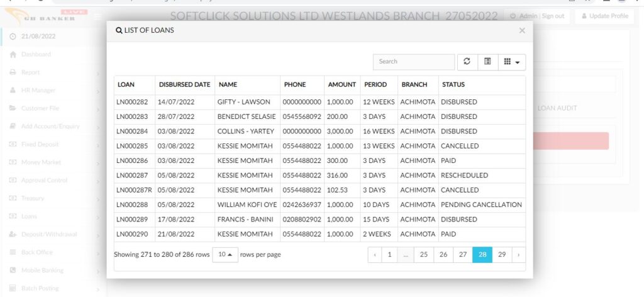644x297 pixels.
Task: Click the refresh icon in loans toolbar
Action: pyautogui.click(x=466, y=62)
